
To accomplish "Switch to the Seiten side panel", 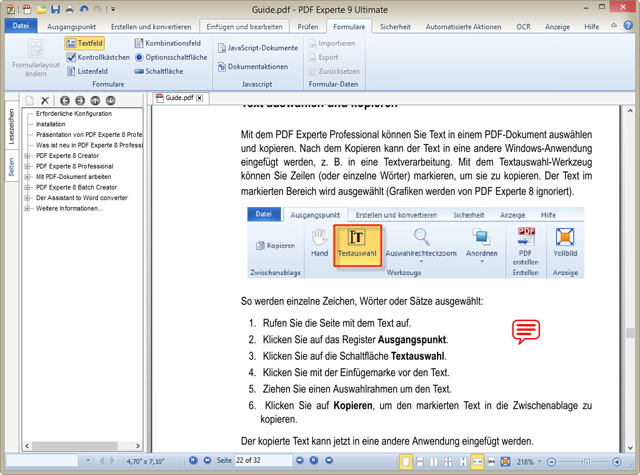I will (x=11, y=167).
